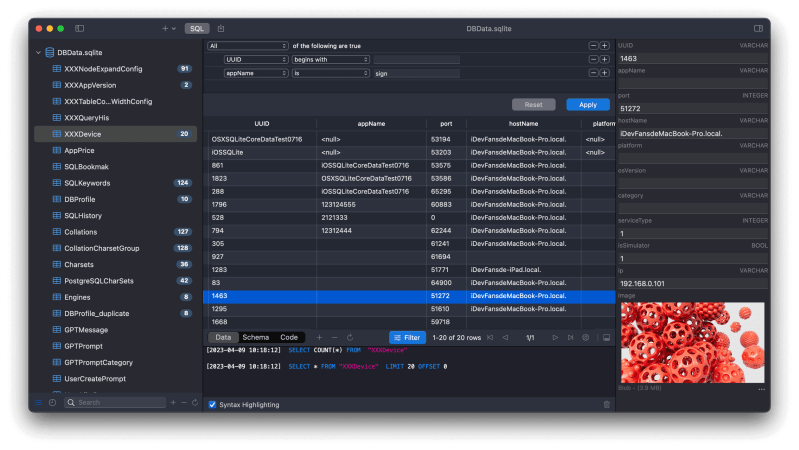Click the DBData.sqlite database cylinder icon
The image size is (799, 450).
pos(49,52)
